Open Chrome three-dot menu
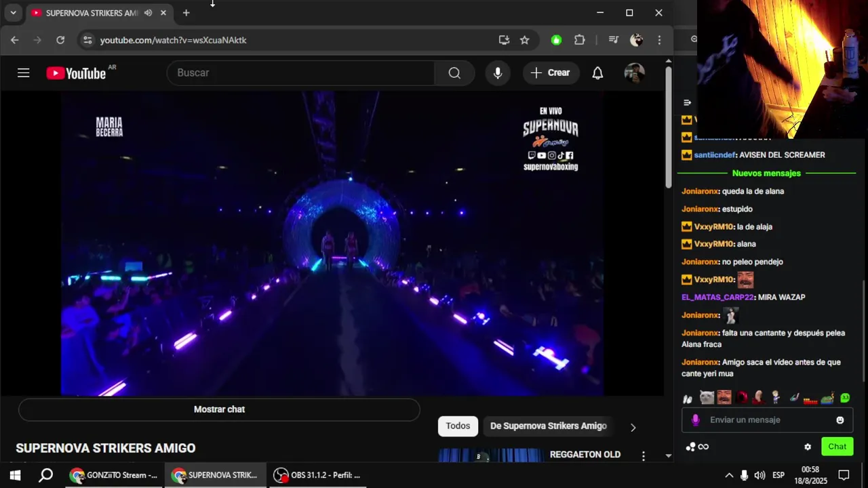 [x=659, y=40]
